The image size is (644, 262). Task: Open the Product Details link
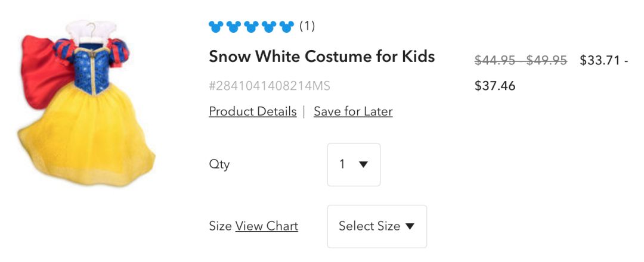coord(252,111)
